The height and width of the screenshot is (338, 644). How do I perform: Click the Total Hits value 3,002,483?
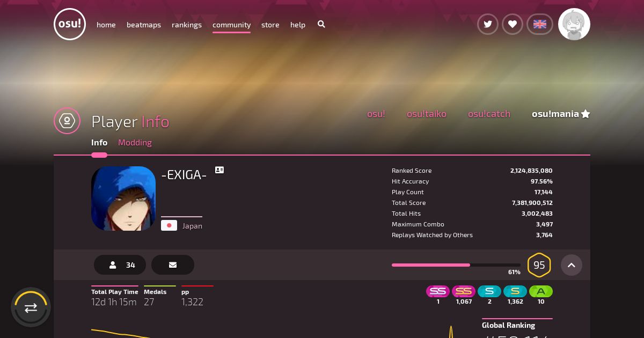pos(537,214)
